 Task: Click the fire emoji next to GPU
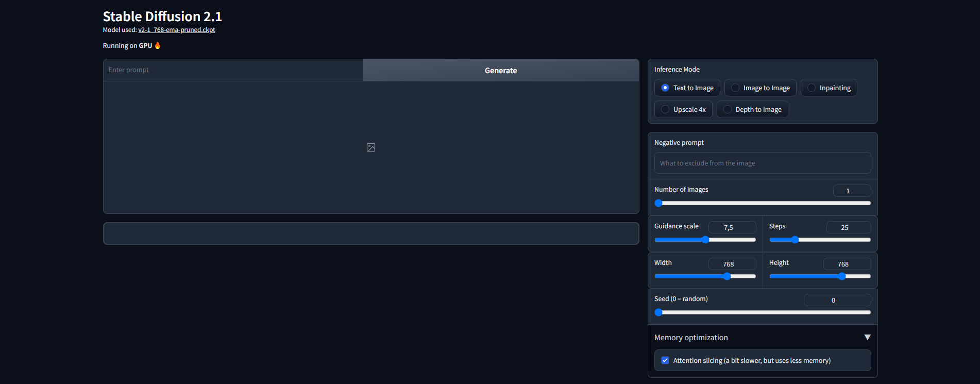(x=158, y=45)
